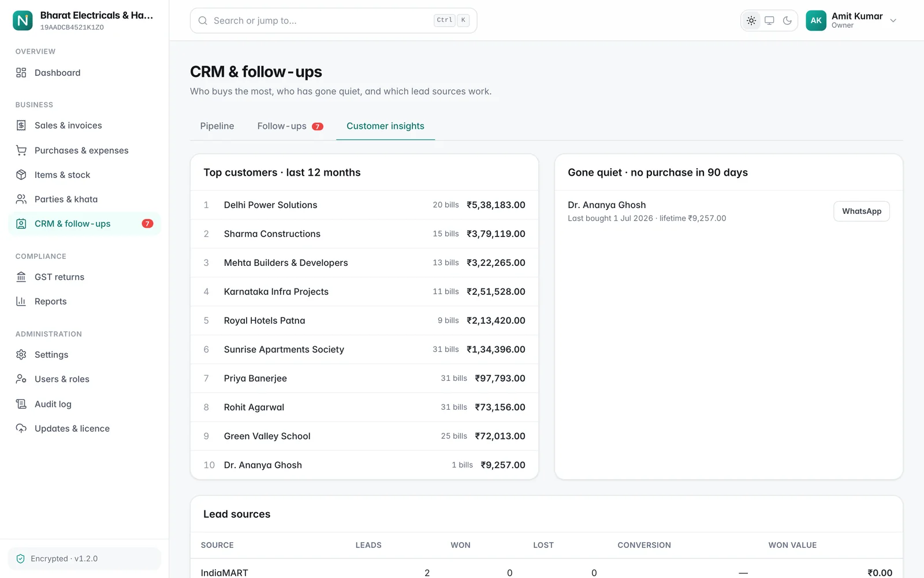The width and height of the screenshot is (924, 578).
Task: Click the GST returns bank icon
Action: tap(21, 277)
